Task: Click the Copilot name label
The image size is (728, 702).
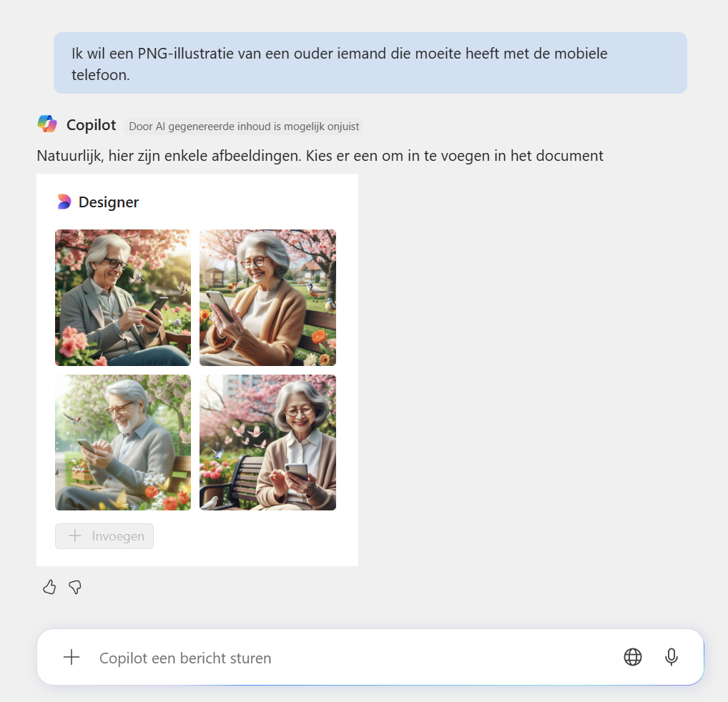Action: tap(91, 125)
